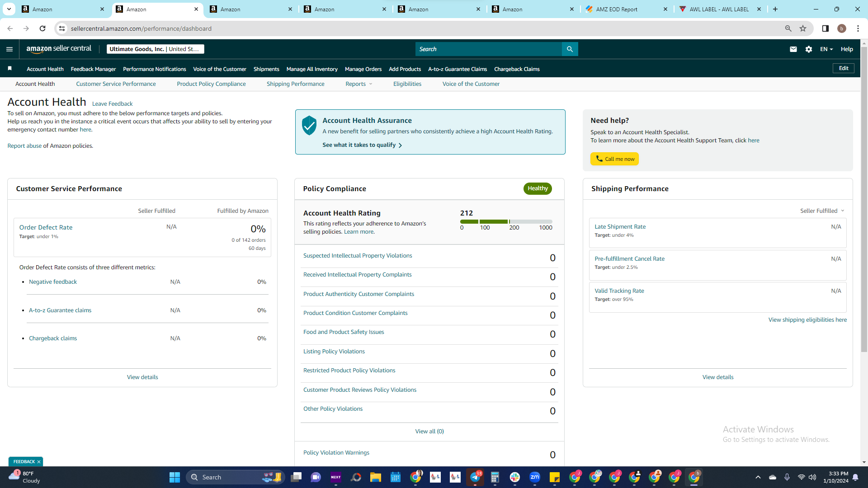Screen dimensions: 868x488
Task: Click the Seller Central search field
Action: (488, 49)
